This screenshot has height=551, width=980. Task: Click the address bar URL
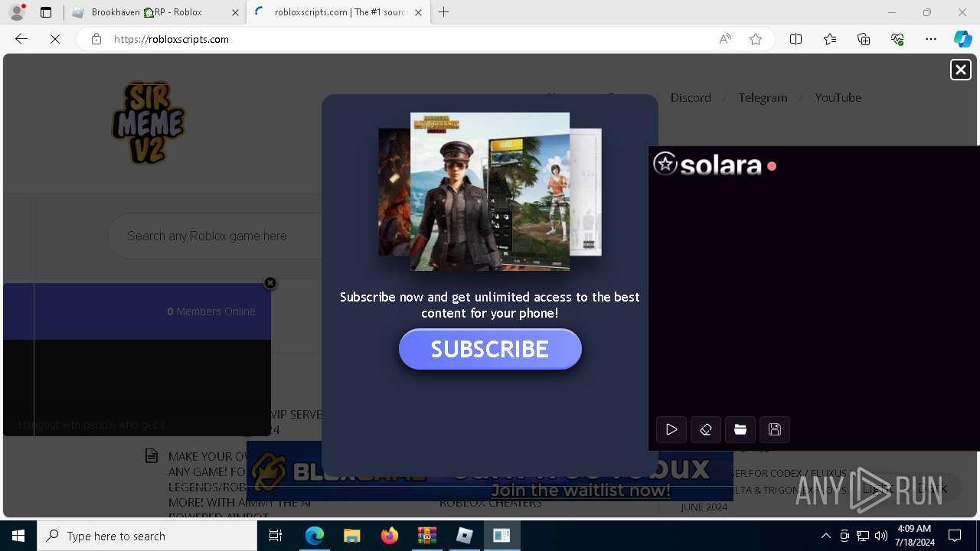click(x=171, y=39)
